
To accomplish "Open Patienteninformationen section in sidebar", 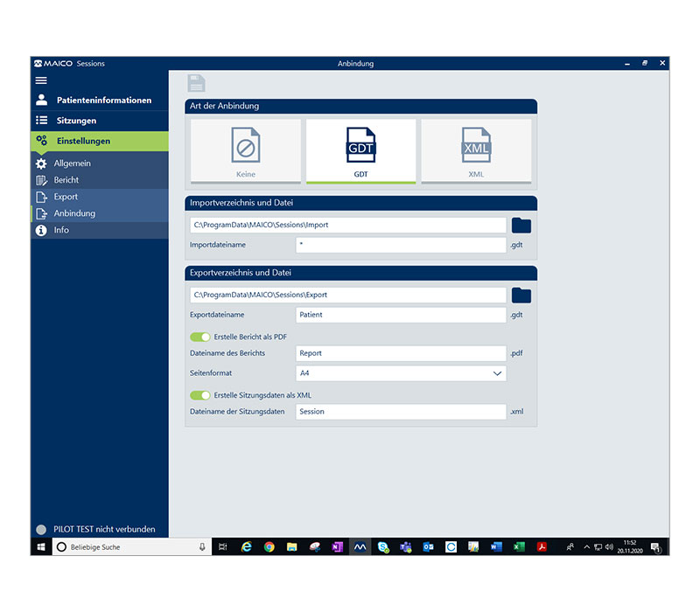I will [x=103, y=101].
